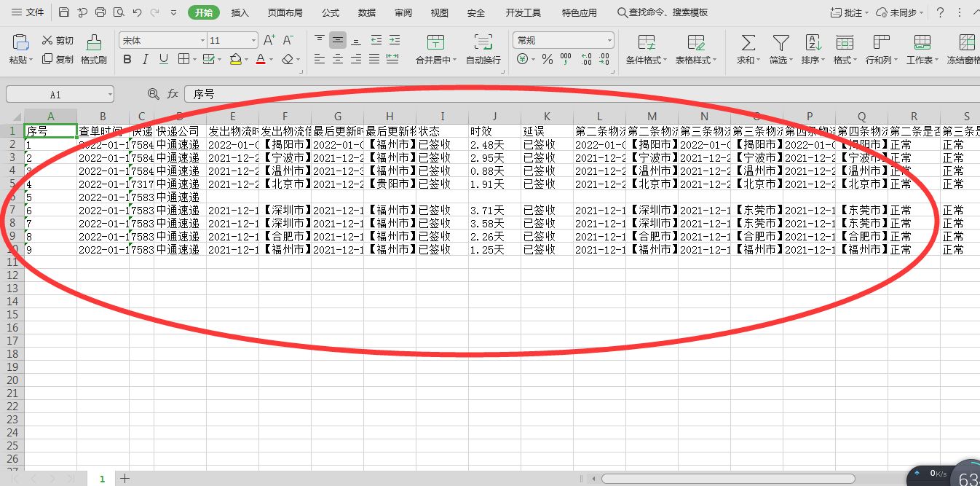Click the help question mark icon
Screen dimensions: 980x486
[x=940, y=12]
